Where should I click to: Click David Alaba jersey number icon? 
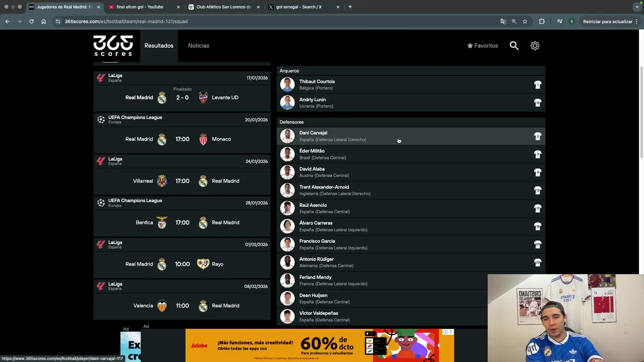(x=537, y=172)
